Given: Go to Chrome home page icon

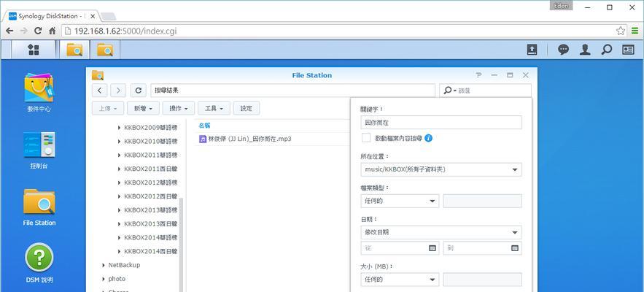Looking at the screenshot, I should pos(53,31).
